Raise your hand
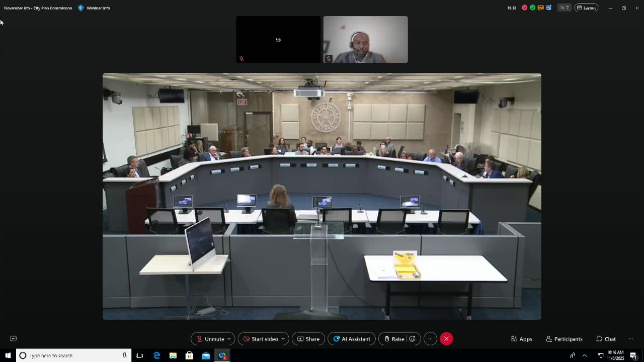The image size is (644, 362). (x=394, y=339)
